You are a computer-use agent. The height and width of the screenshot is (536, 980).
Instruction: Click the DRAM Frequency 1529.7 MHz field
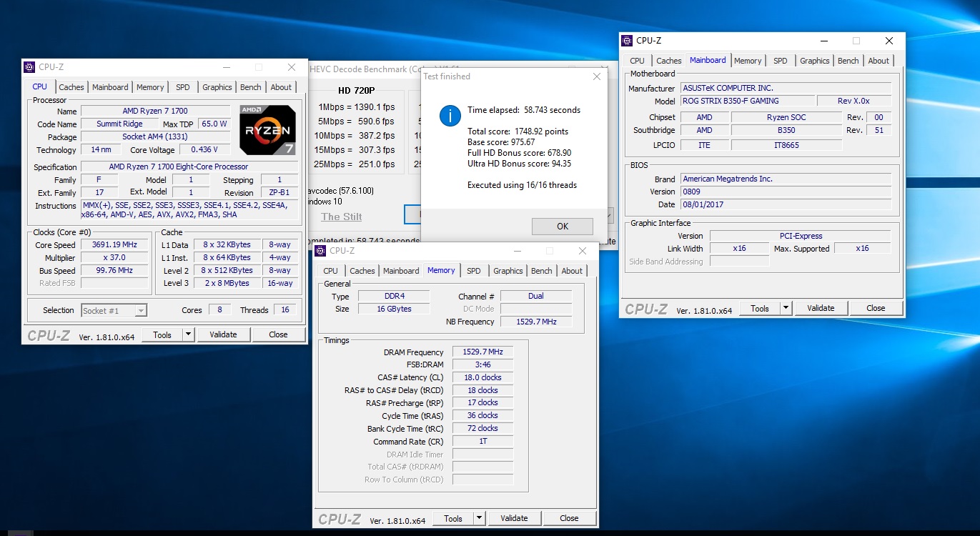click(x=483, y=352)
